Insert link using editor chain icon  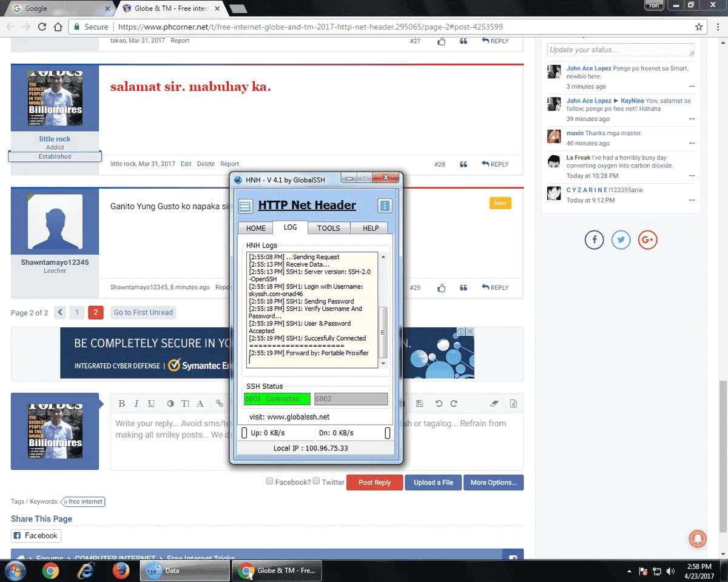click(220, 403)
